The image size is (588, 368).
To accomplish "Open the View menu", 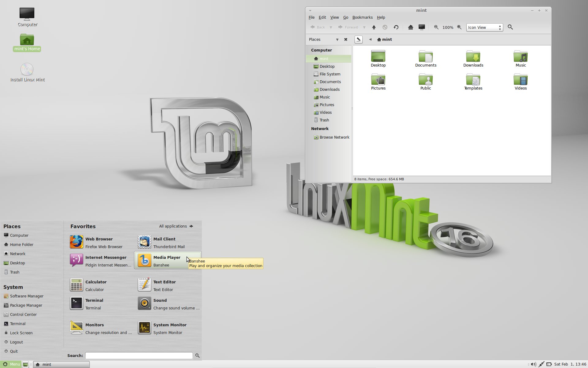I will pos(334,17).
